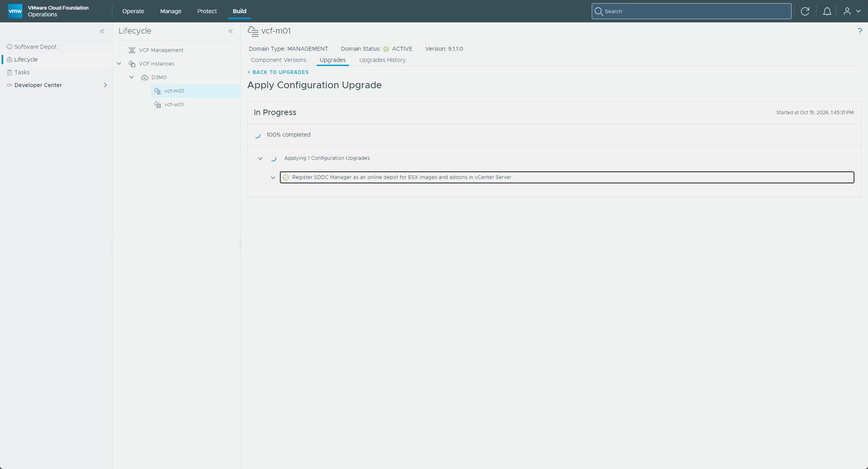The width and height of the screenshot is (868, 469).
Task: Click the 100% completed progress spinner
Action: 257,135
